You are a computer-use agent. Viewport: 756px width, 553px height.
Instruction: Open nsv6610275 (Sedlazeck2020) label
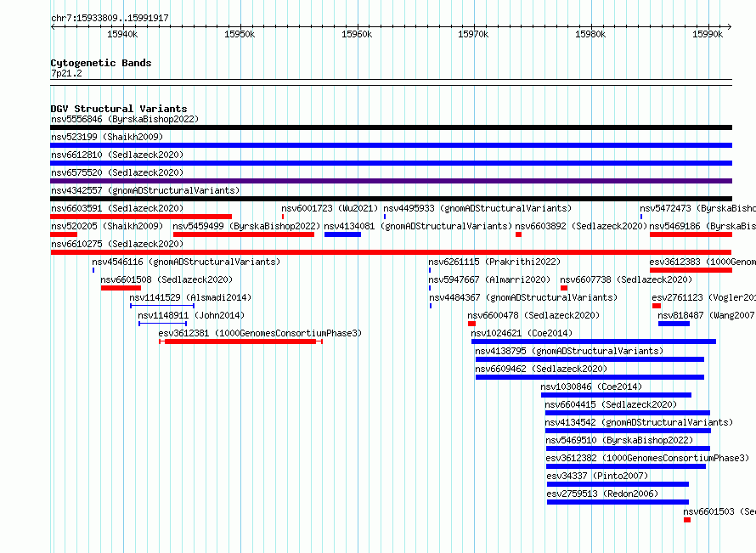(x=117, y=244)
